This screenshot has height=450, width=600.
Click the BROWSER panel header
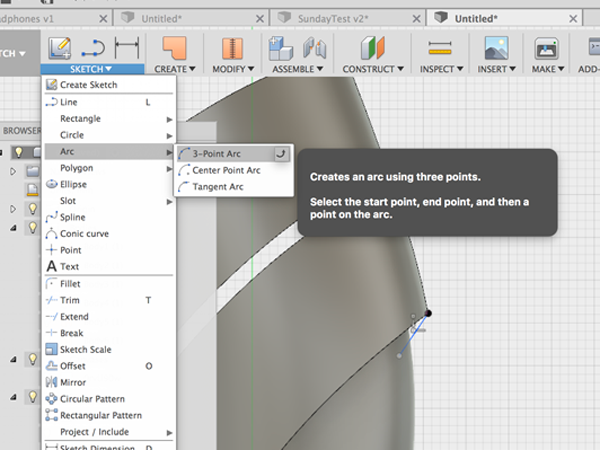pos(20,131)
